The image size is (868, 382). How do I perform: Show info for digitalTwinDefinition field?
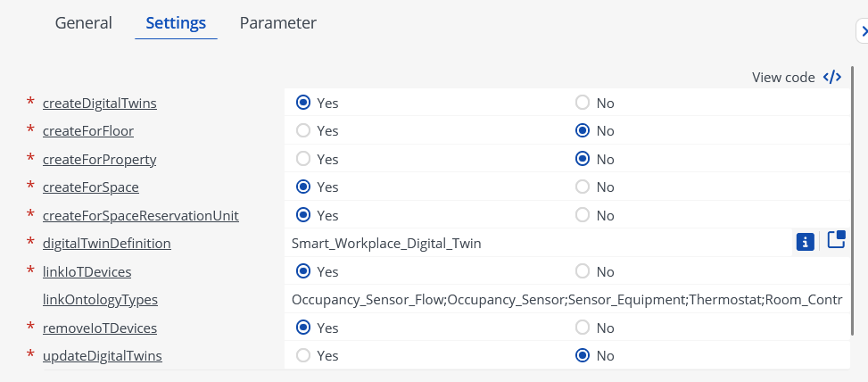(x=806, y=242)
